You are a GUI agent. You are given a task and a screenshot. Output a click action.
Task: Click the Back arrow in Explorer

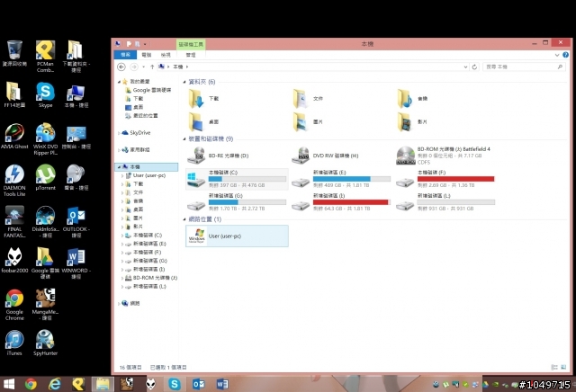[121, 67]
